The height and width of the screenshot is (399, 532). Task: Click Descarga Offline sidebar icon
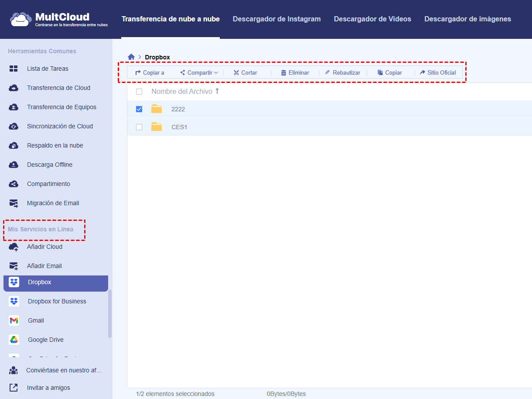click(x=14, y=165)
